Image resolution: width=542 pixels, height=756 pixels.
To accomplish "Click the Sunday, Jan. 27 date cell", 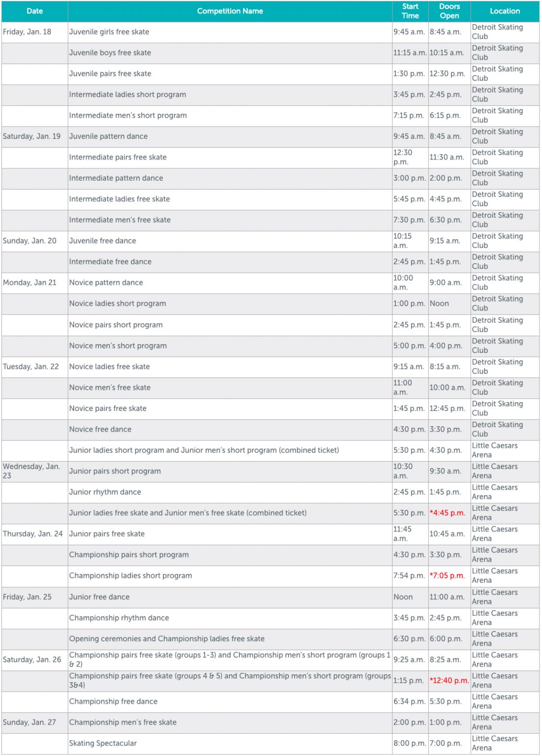I will pyautogui.click(x=30, y=723).
